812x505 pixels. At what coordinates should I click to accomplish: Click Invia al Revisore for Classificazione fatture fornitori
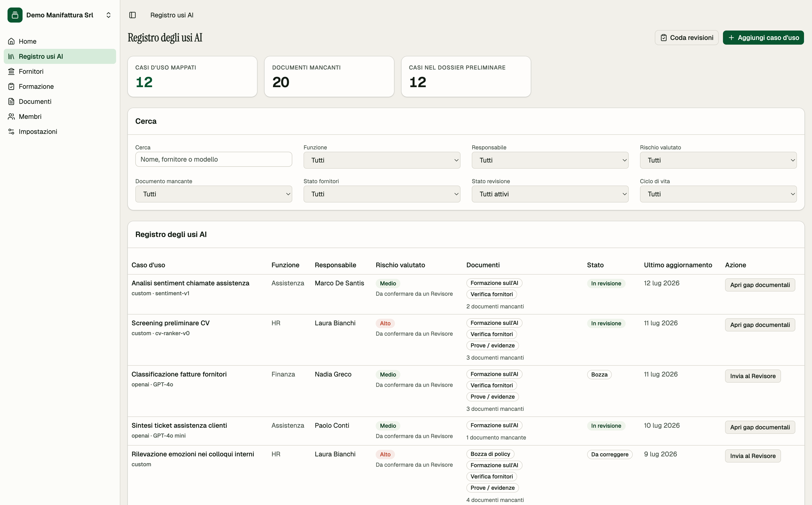753,376
